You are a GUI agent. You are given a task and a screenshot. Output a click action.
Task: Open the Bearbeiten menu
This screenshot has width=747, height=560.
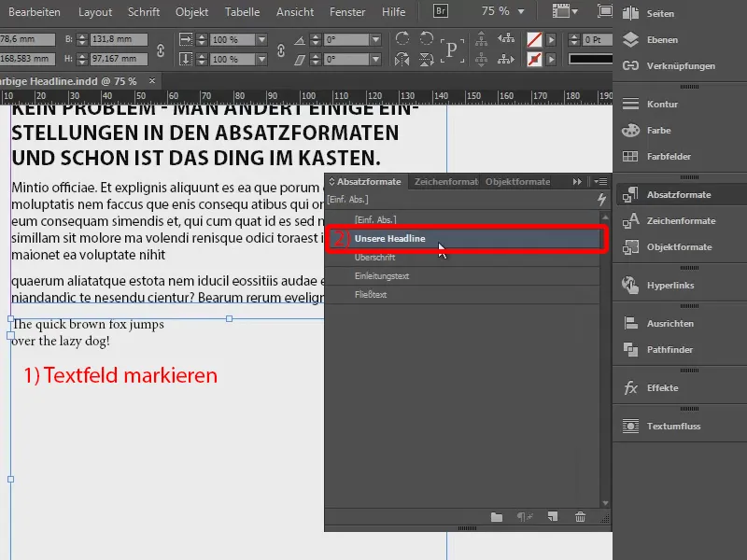(x=35, y=12)
